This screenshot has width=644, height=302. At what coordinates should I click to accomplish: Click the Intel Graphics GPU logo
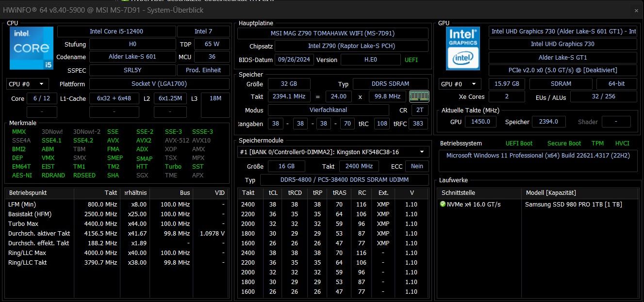tap(463, 48)
